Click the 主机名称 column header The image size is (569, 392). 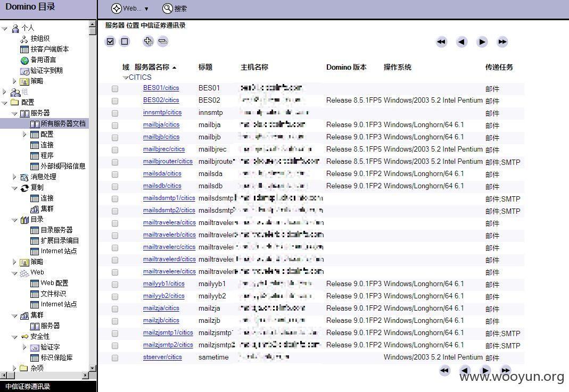(254, 67)
